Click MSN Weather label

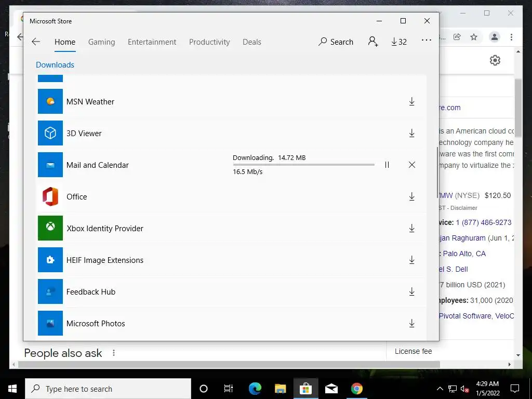click(x=90, y=102)
